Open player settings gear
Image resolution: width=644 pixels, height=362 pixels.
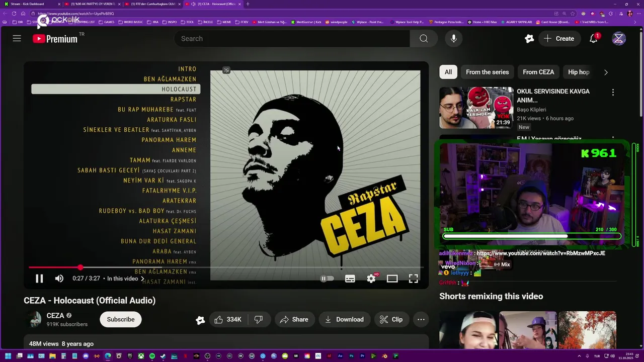pyautogui.click(x=371, y=279)
